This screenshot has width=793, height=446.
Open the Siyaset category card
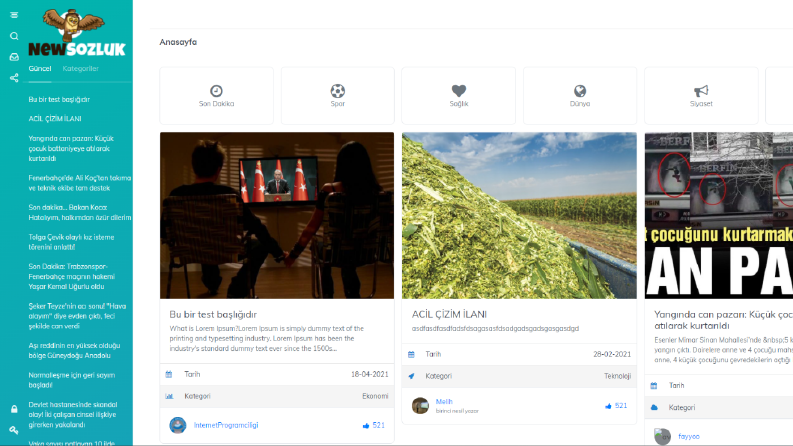click(x=701, y=96)
